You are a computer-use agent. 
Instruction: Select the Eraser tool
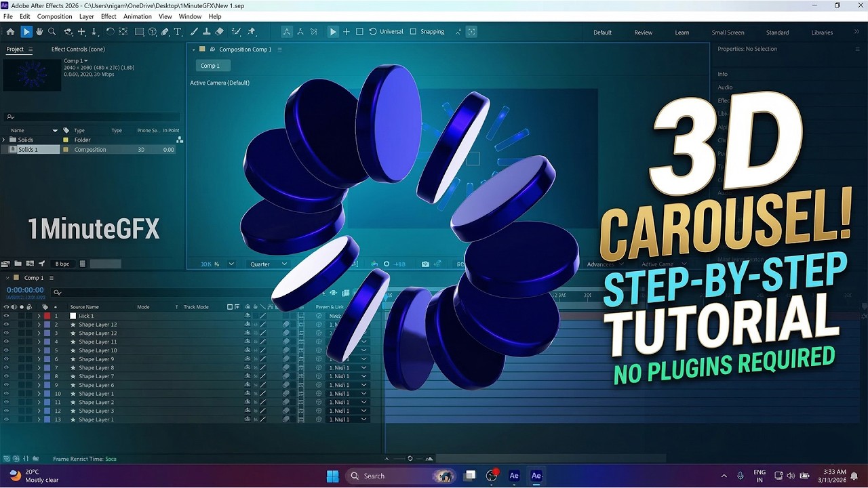[x=219, y=32]
